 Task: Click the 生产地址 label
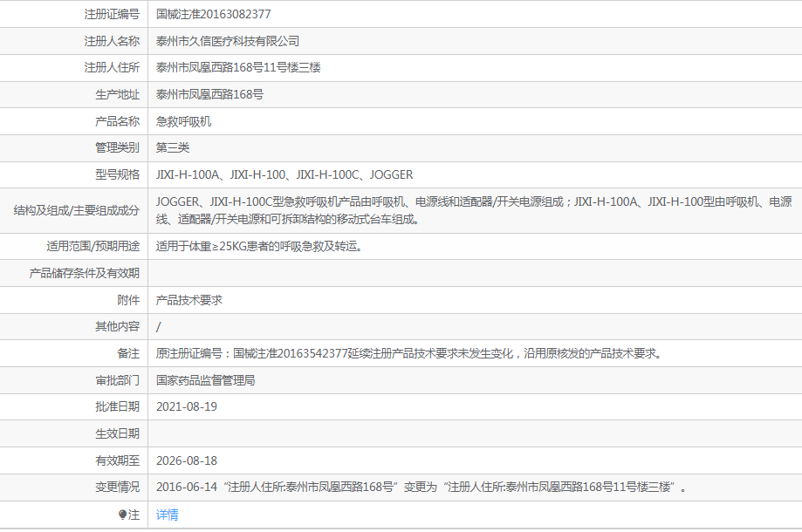117,94
